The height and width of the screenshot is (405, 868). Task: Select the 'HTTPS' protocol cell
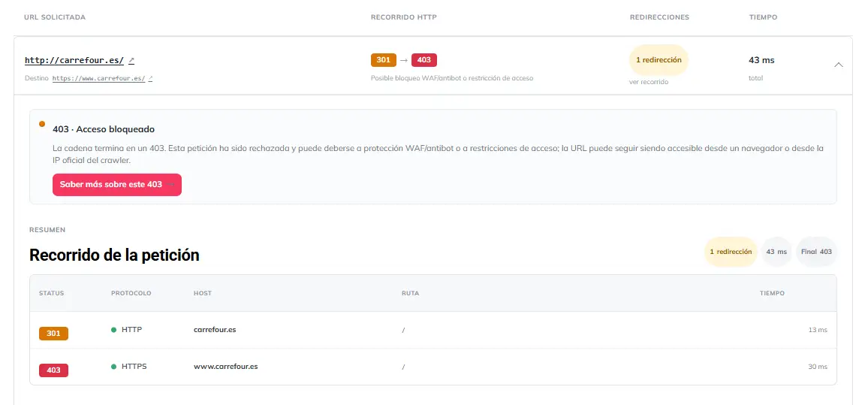pos(129,366)
